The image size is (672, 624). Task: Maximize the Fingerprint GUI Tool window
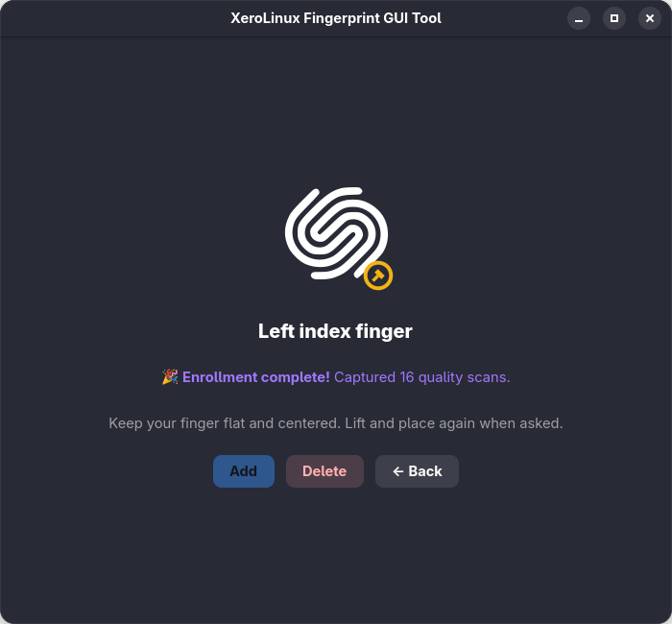[x=614, y=18]
